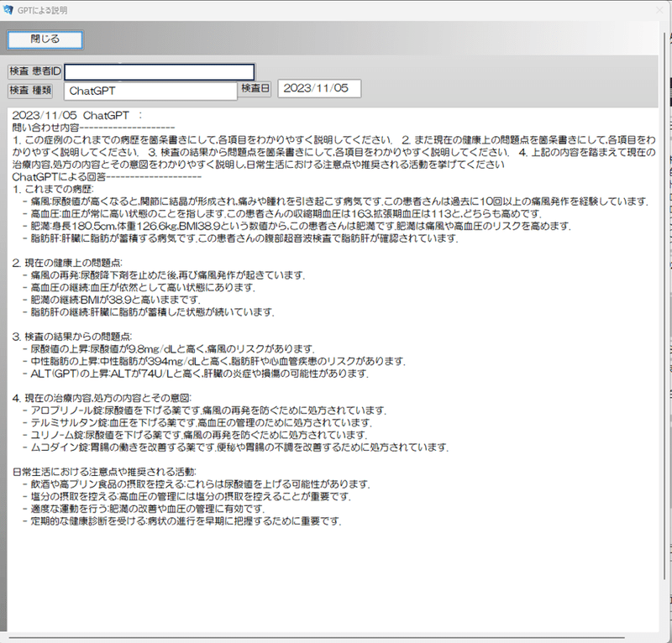The image size is (672, 643).
Task: Click the line starting '- 高血圧:血圧が常に高い'
Action: pyautogui.click(x=282, y=213)
